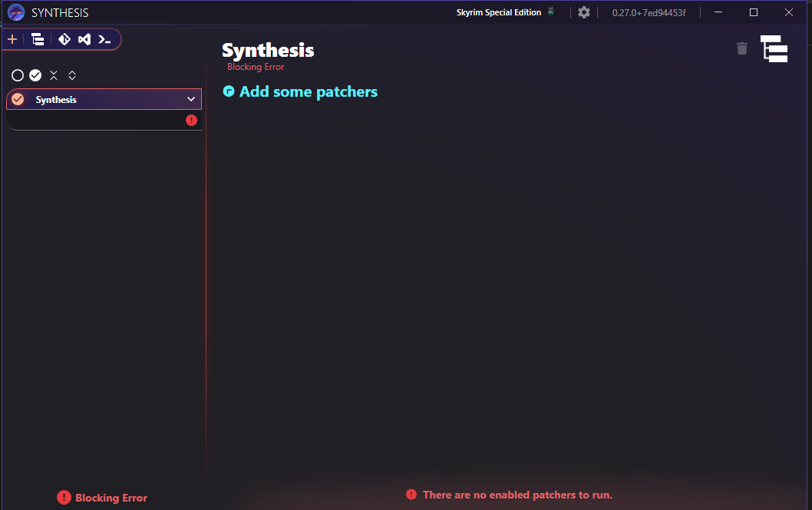This screenshot has height=510, width=812.
Task: Disable all patchers with the empty circle icon
Action: point(18,76)
